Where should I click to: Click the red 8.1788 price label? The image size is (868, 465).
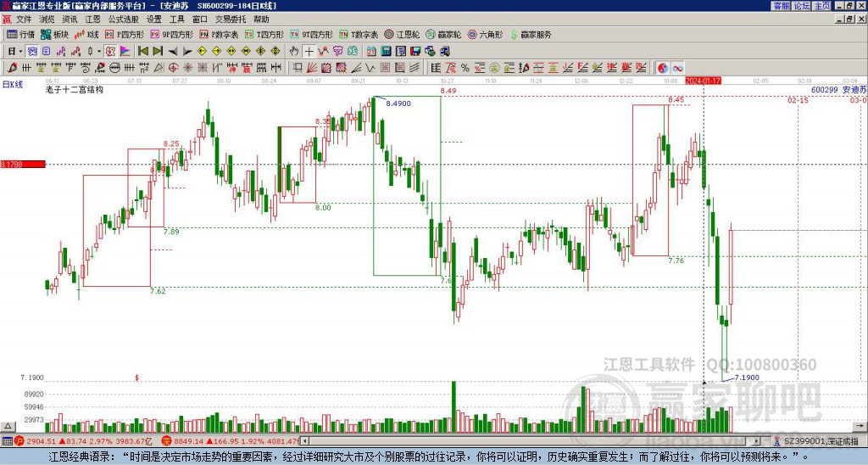(22, 164)
